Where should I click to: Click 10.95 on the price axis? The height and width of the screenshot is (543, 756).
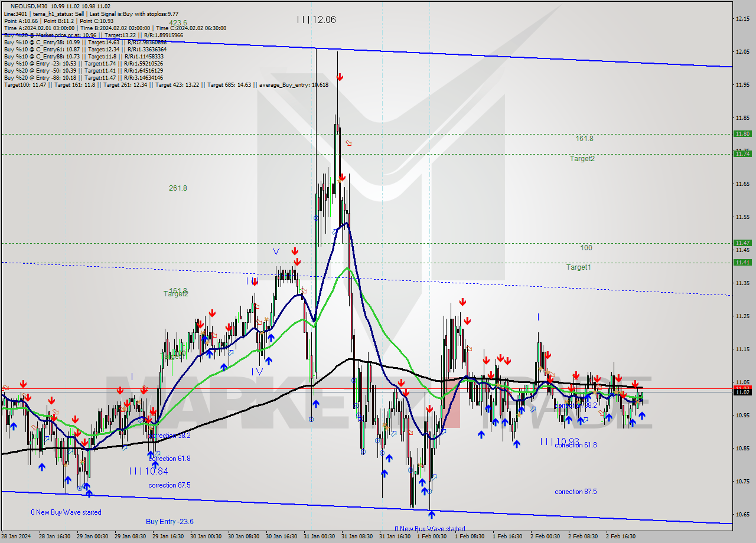(x=742, y=416)
